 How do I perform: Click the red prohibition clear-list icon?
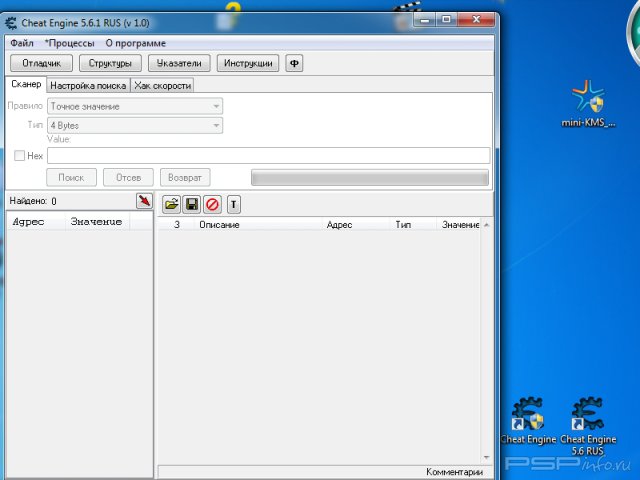(212, 204)
